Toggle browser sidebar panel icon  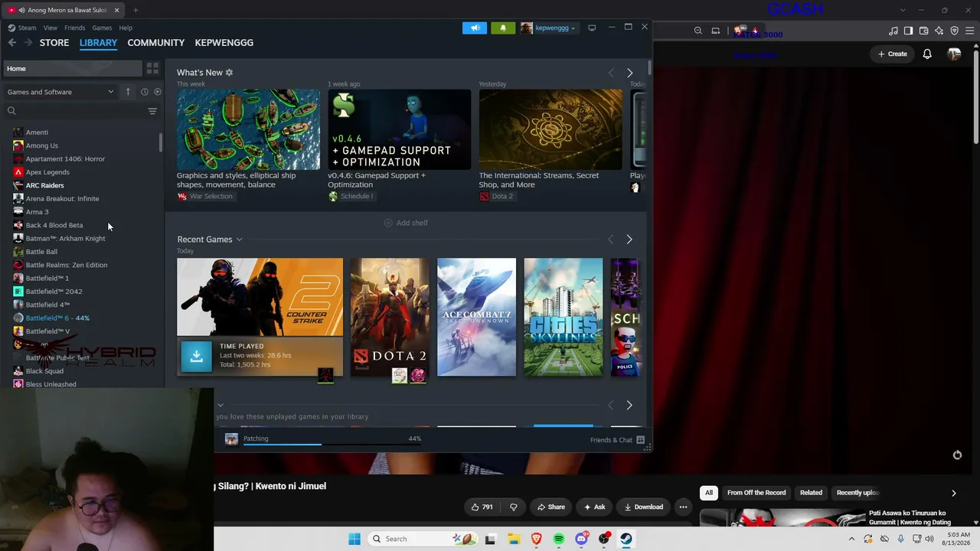click(x=909, y=31)
